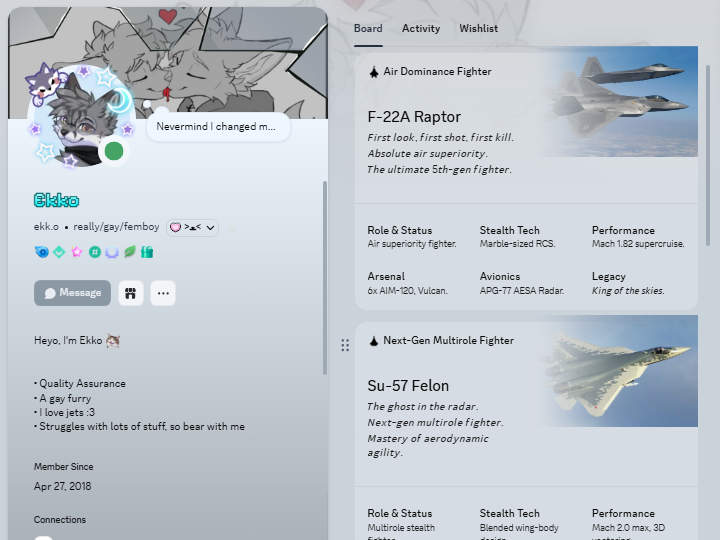Click the cat emoji after Heyo, I'm Ekko

point(113,341)
